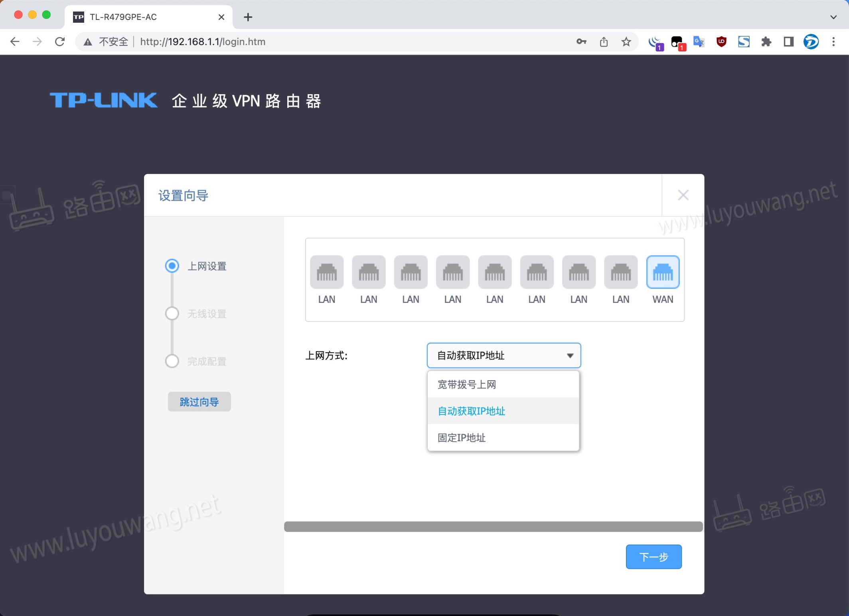Click the 上网方式 dropdown arrow
This screenshot has height=616, width=849.
point(570,355)
